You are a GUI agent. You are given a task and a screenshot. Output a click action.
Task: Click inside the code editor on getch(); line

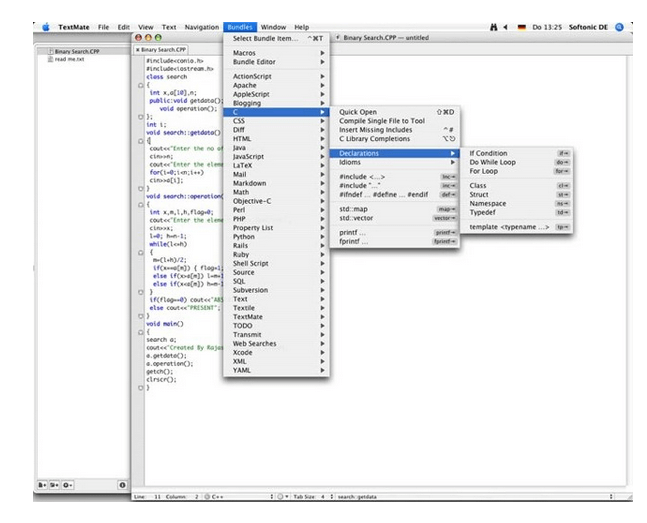tap(160, 372)
